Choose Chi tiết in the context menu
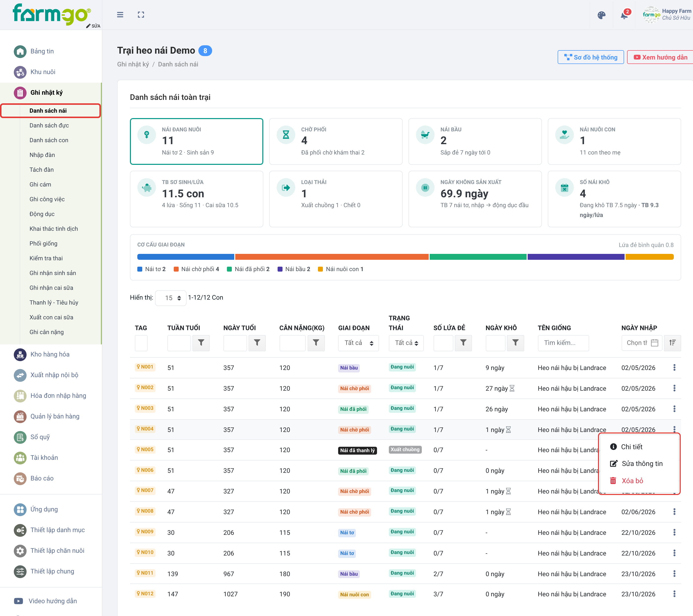 point(626,447)
